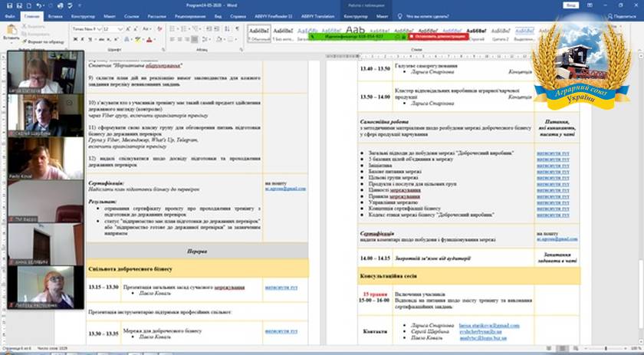Viewport: 644px width, 355px height.
Task: Clear all formatting with the eraser icon
Action: [x=159, y=29]
